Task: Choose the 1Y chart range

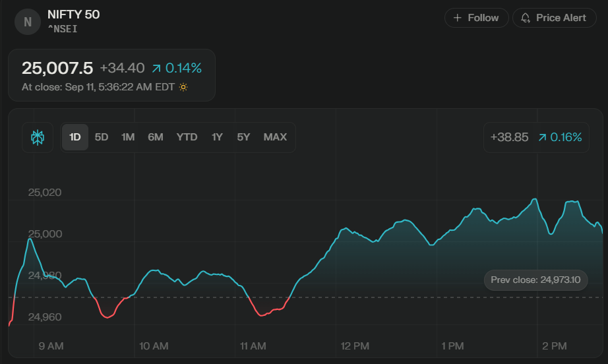Action: click(217, 137)
